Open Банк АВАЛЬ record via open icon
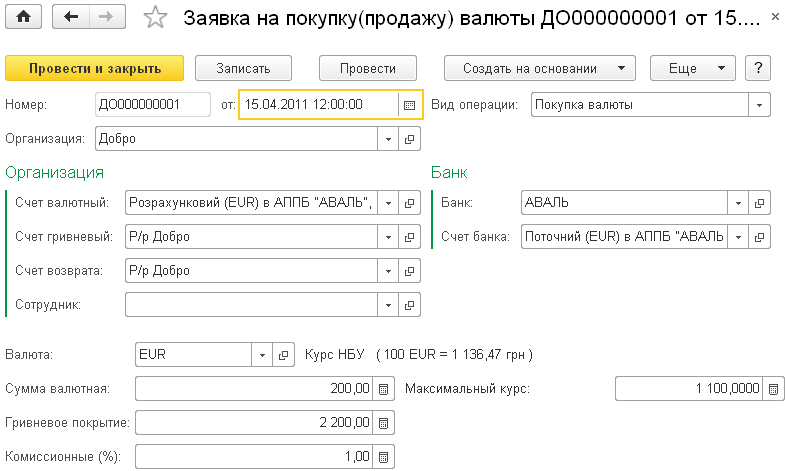 pos(759,203)
